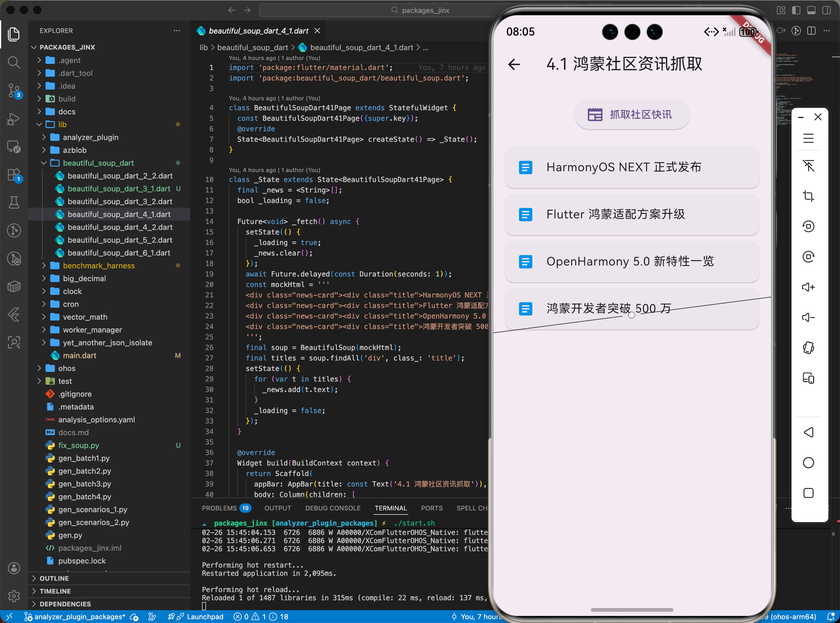Open Source Control view with badge
Screen dimensions: 840x623
[x=14, y=91]
